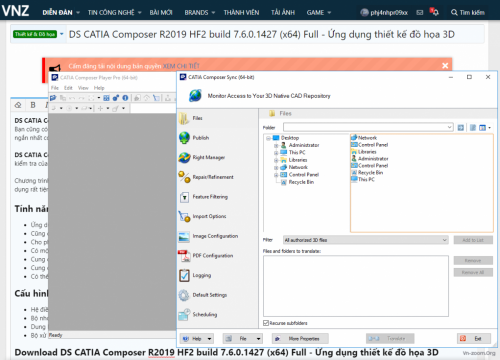Expand the Control Panel tree node
Viewport: 500px width, 360px height.
[x=276, y=175]
